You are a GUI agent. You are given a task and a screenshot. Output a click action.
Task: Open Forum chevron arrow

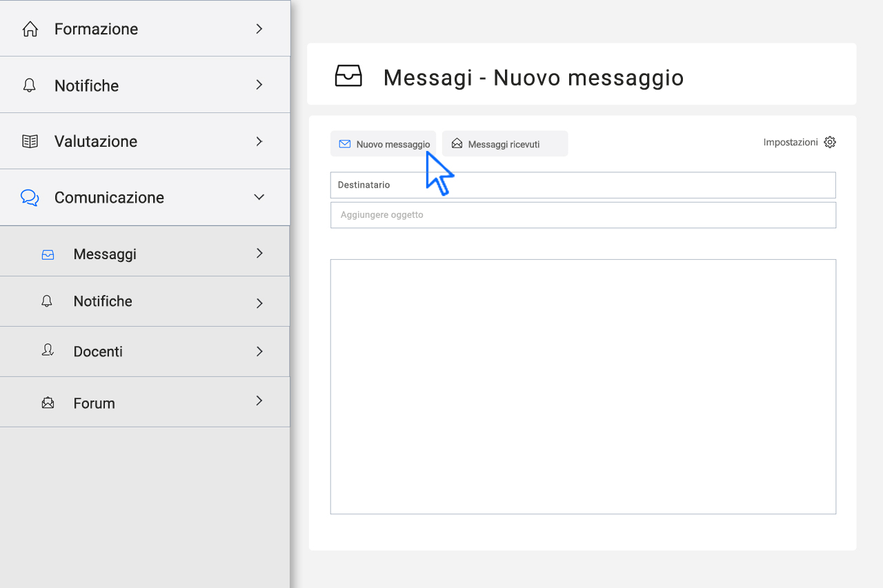259,401
